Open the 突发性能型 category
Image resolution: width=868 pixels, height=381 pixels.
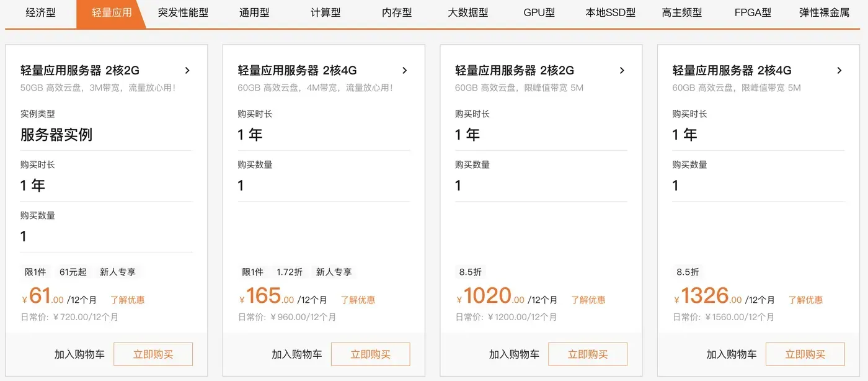(182, 12)
